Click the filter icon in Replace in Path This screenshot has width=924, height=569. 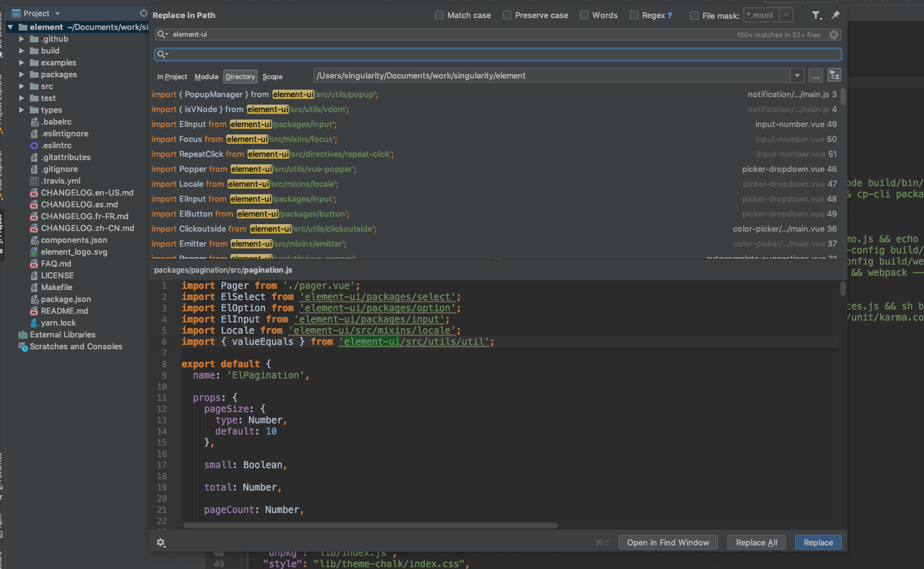click(x=816, y=15)
